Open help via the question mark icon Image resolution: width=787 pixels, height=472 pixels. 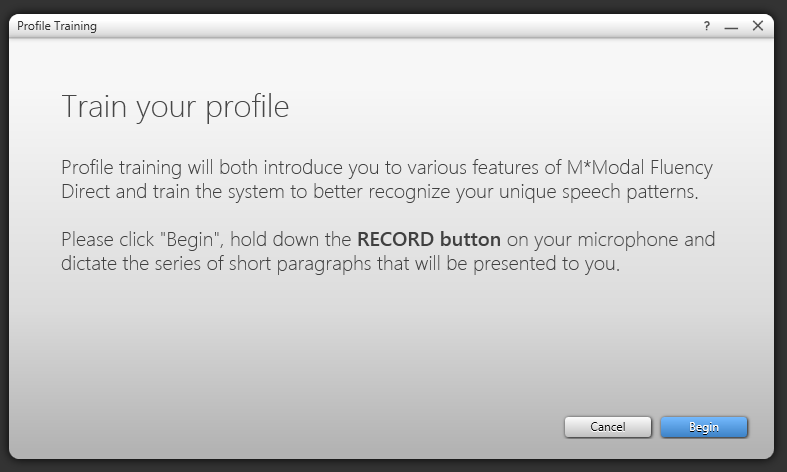[x=707, y=27]
